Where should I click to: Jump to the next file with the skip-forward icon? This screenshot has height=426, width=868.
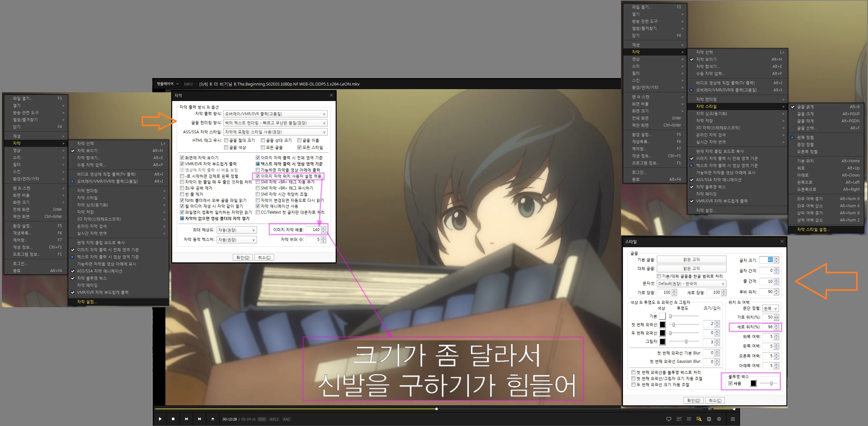pos(200,419)
